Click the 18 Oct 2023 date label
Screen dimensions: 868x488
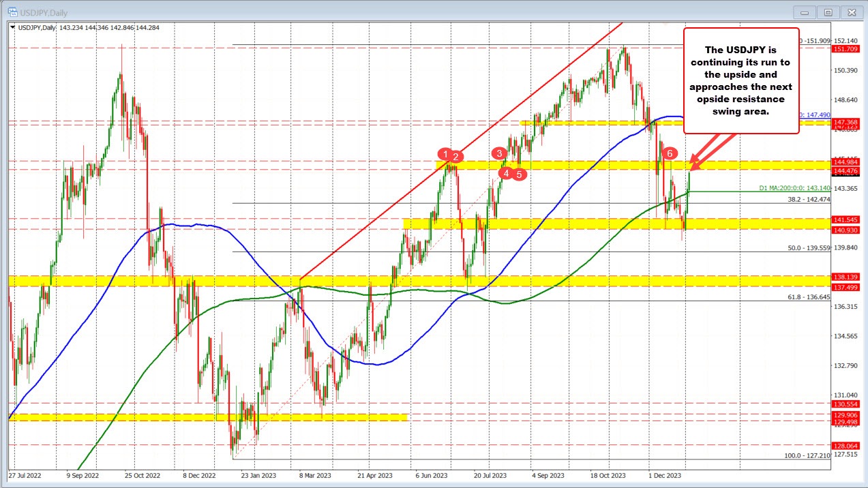pyautogui.click(x=607, y=474)
